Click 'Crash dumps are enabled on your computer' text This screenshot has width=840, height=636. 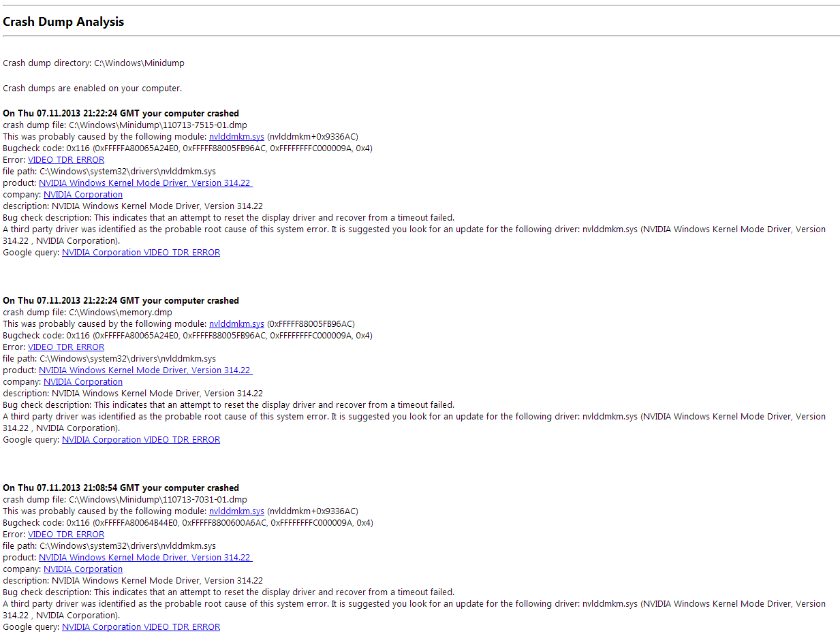[93, 88]
